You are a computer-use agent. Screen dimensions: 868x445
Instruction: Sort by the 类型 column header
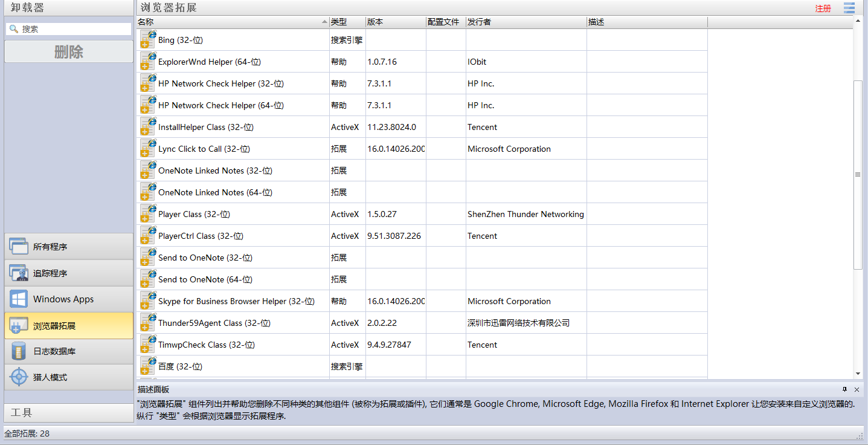pyautogui.click(x=347, y=22)
